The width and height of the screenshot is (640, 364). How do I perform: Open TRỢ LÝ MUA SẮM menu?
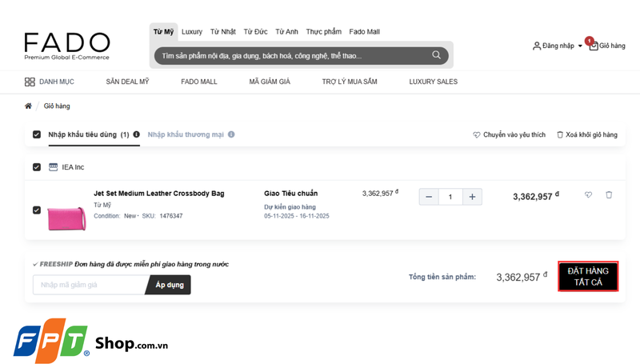click(x=350, y=82)
